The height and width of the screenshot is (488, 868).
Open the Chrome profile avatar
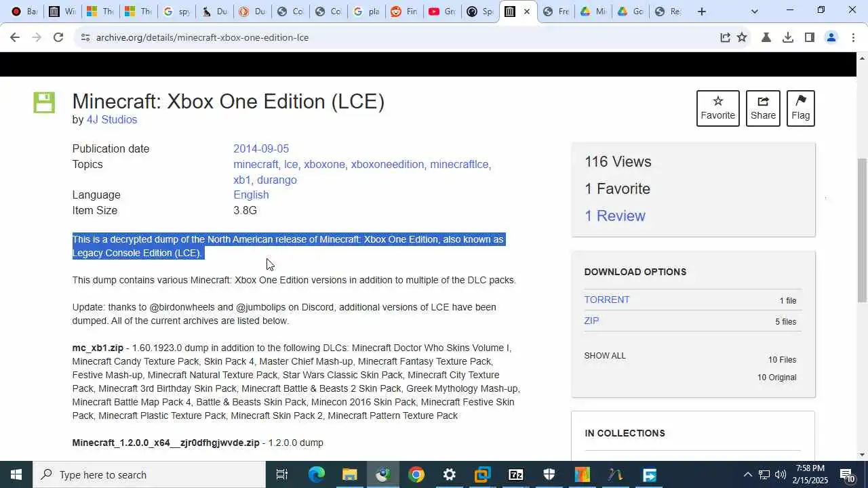click(831, 37)
